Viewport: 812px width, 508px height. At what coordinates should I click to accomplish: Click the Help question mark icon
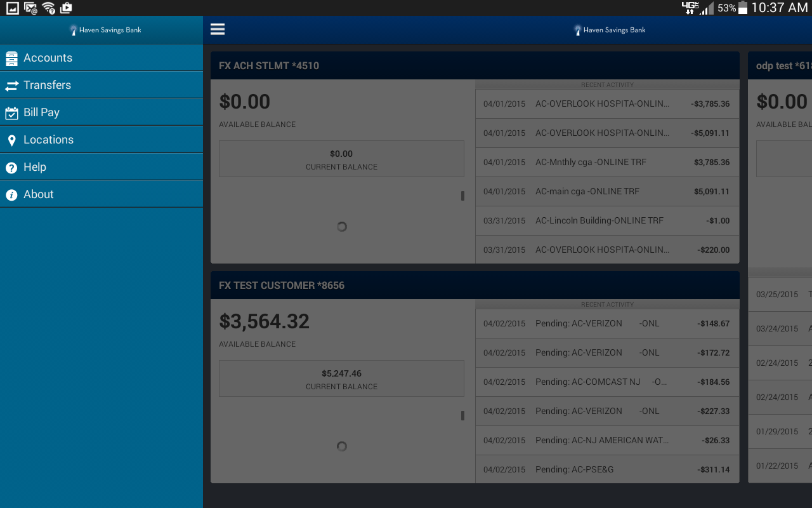tap(11, 168)
